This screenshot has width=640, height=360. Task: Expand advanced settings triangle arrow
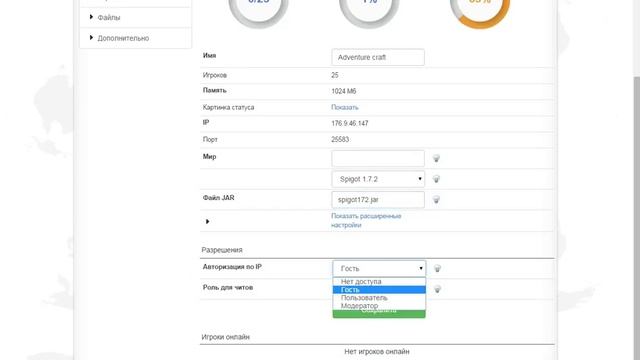coord(207,221)
